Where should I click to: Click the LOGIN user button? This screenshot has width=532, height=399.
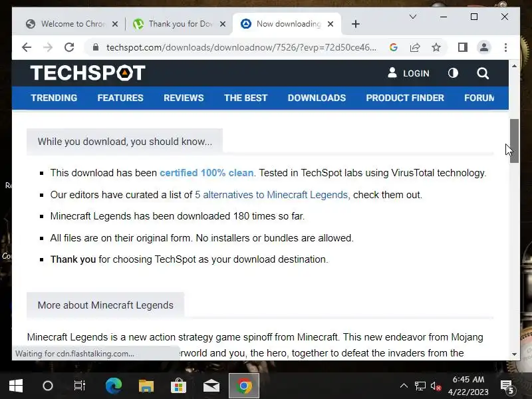coord(408,73)
